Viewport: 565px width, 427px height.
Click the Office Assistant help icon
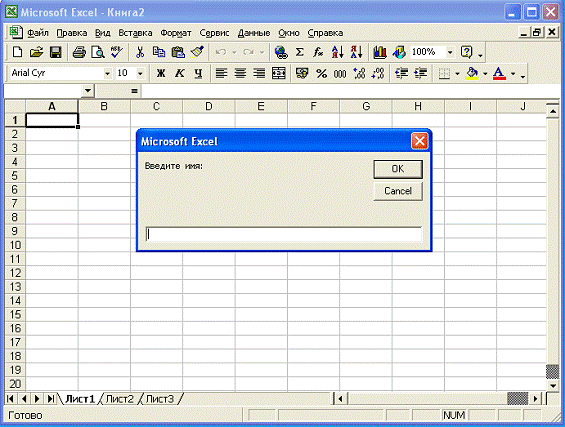pos(466,52)
